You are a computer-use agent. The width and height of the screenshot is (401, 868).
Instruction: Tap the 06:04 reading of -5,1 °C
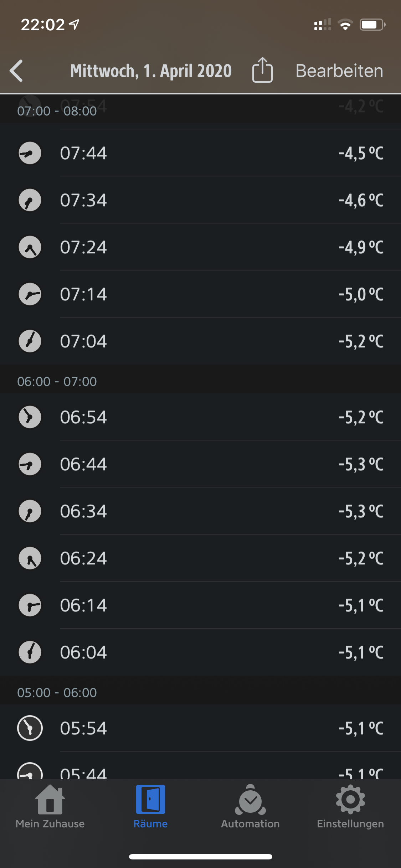pyautogui.click(x=214, y=652)
